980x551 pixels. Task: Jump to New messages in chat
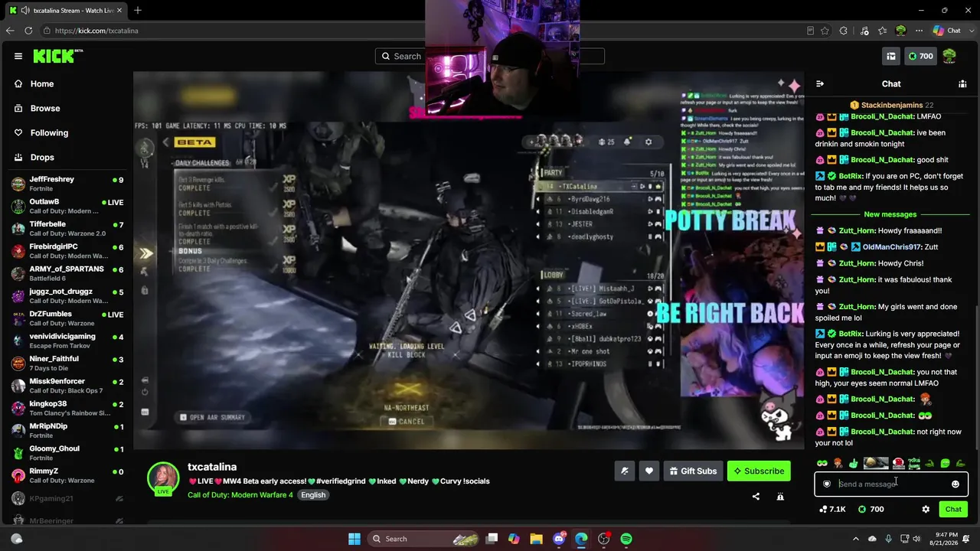[x=890, y=214]
